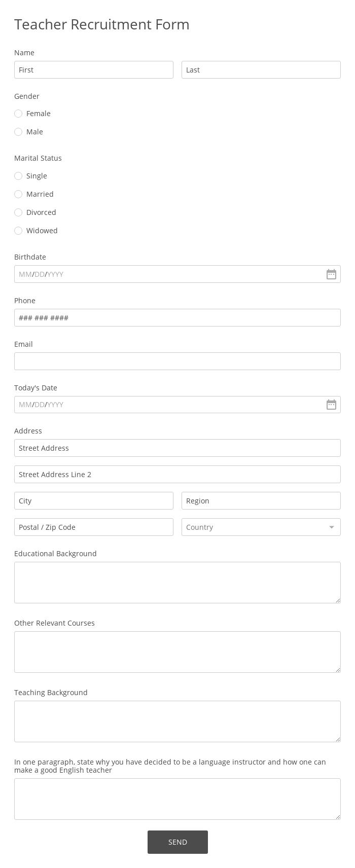Open the Today's Date calendar icon
The image size is (355, 868).
331,405
